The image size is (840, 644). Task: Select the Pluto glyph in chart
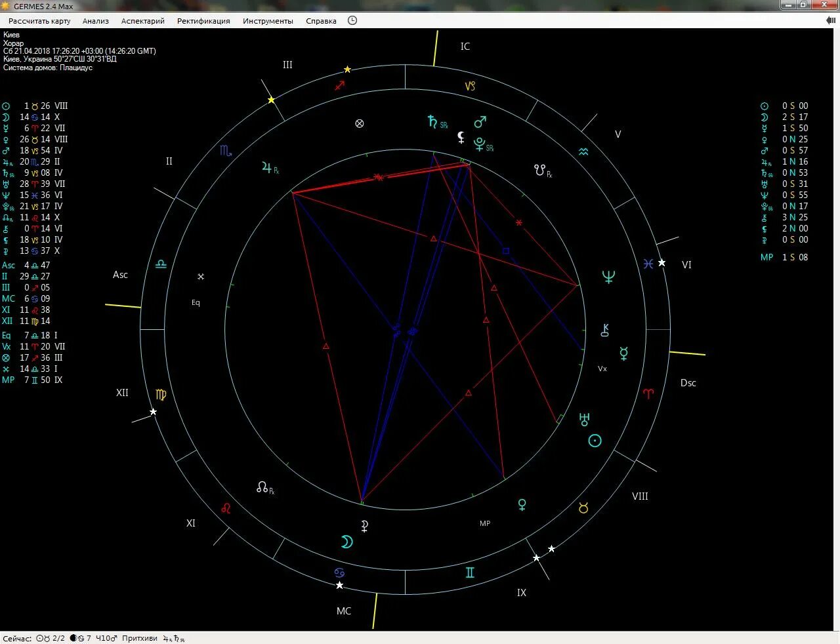point(480,144)
